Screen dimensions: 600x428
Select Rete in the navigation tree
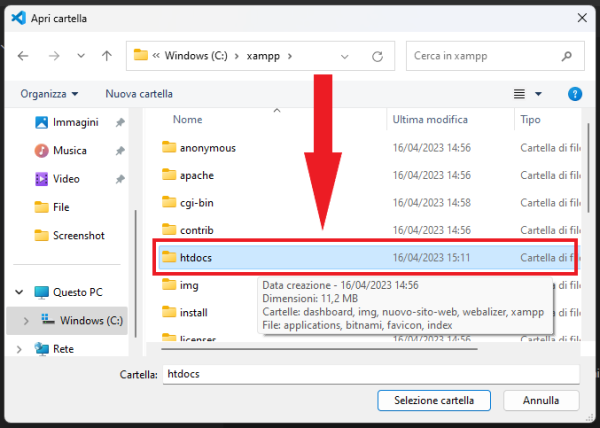(63, 349)
